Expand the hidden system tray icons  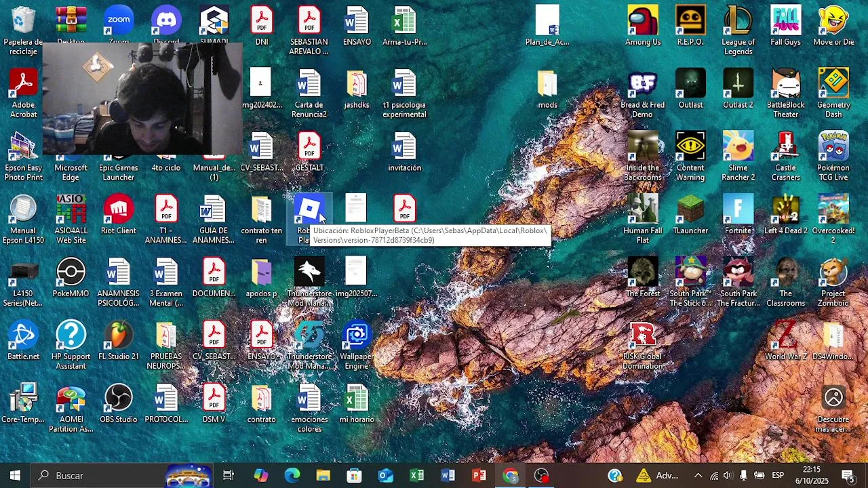[698, 475]
